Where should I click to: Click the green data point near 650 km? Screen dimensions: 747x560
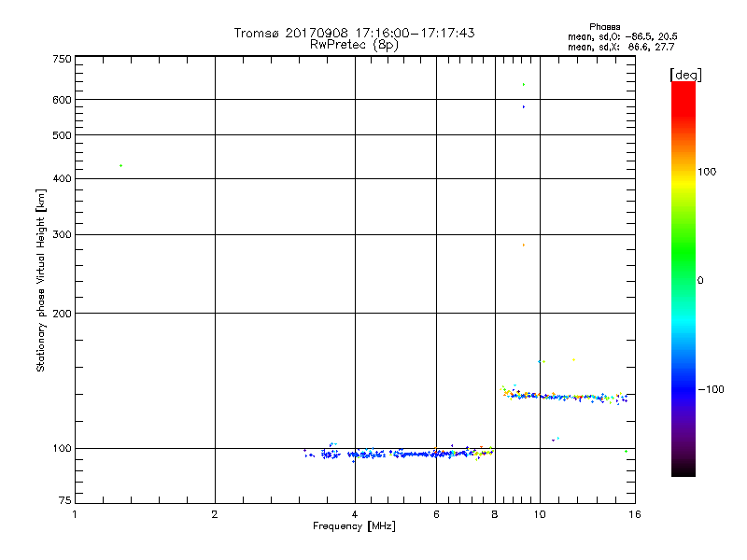tap(524, 85)
